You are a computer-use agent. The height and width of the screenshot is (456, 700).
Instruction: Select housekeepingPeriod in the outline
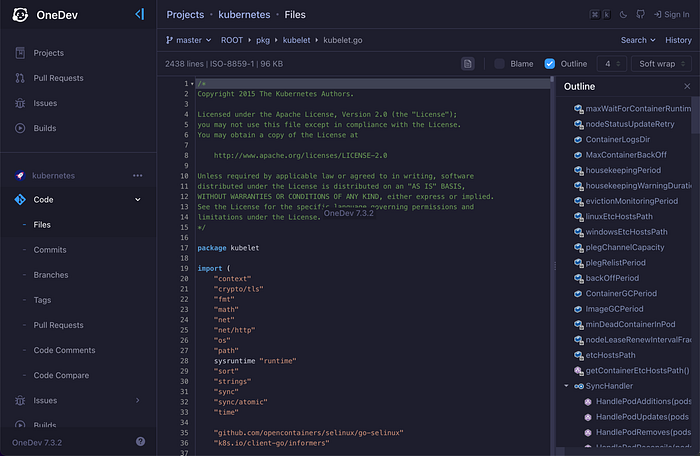coord(623,170)
